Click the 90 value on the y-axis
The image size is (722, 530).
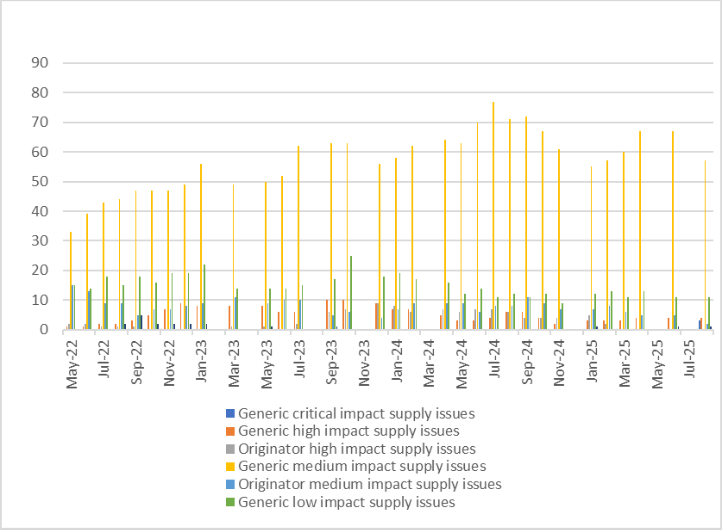40,63
